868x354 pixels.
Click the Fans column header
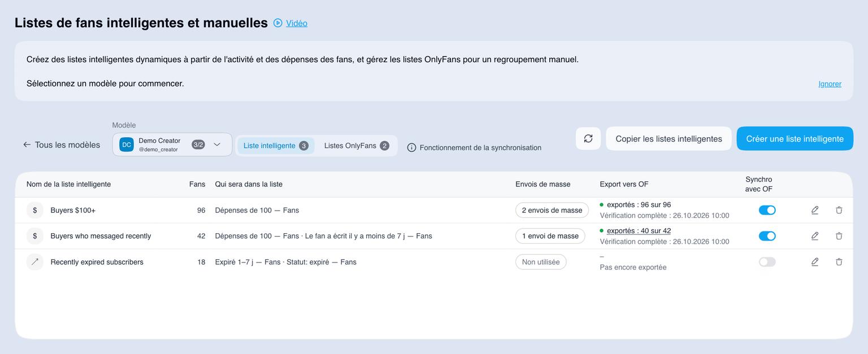click(x=197, y=184)
